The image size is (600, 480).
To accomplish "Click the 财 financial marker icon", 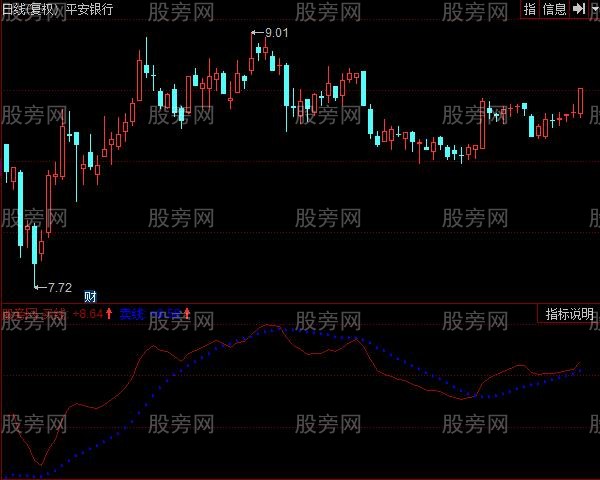I will point(90,294).
